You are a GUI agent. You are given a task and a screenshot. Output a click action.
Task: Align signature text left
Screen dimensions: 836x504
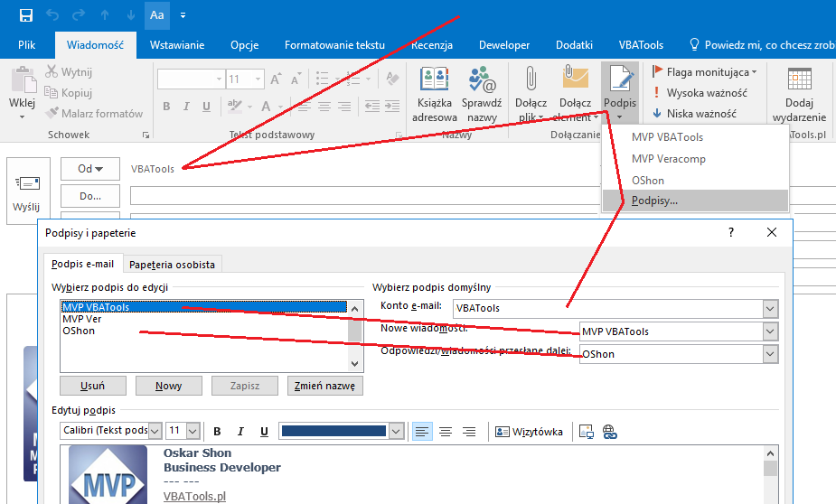coord(422,432)
